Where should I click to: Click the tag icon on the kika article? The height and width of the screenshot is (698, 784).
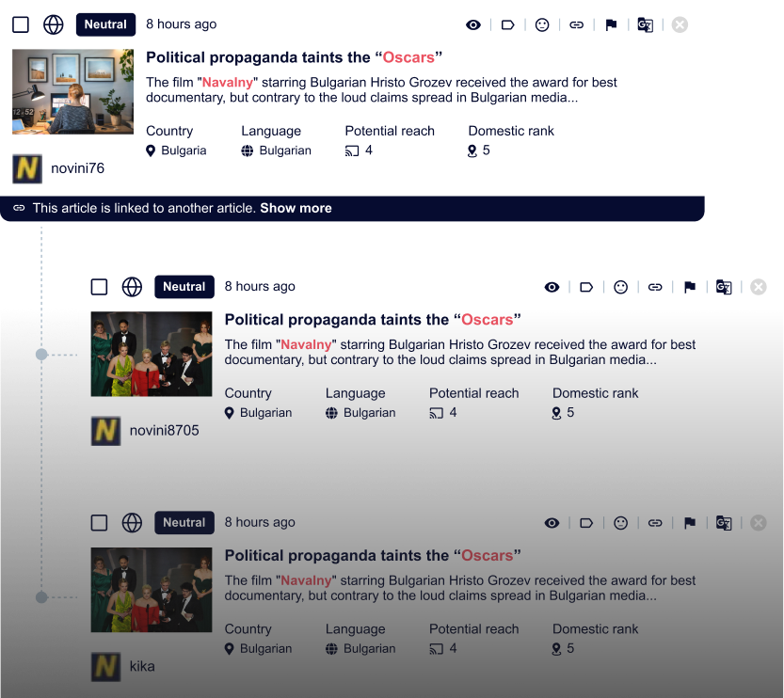pyautogui.click(x=586, y=523)
